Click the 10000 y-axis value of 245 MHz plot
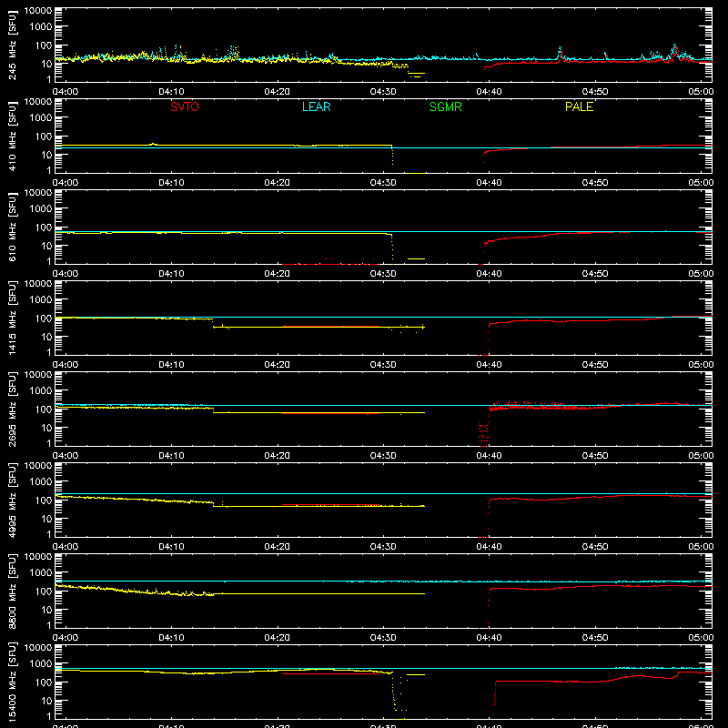 click(x=38, y=11)
